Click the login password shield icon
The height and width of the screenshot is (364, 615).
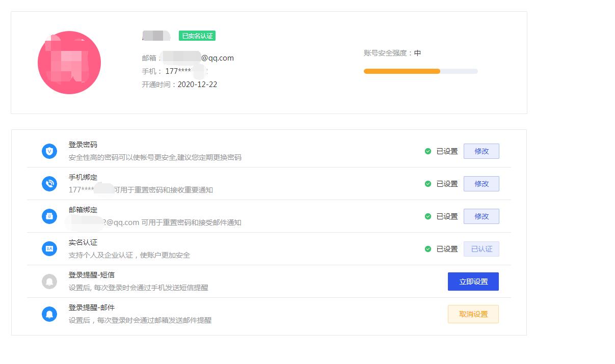pos(49,151)
